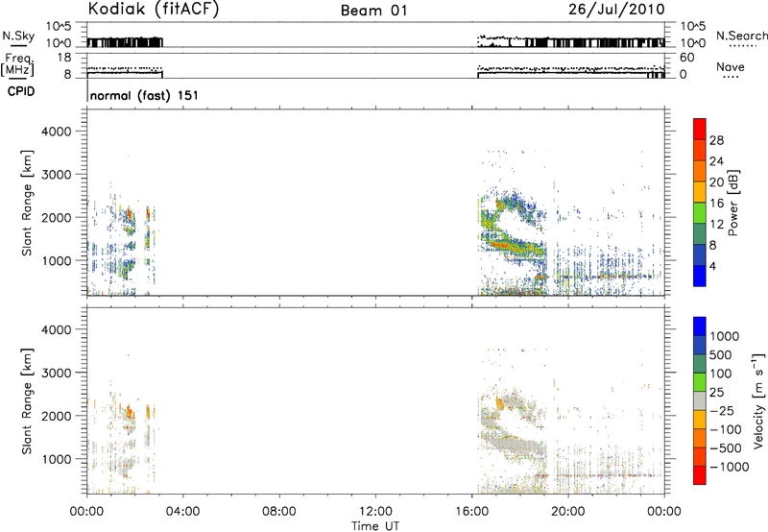Image resolution: width=768 pixels, height=532 pixels.
Task: Click the 'Nave' legend label
Action: [731, 66]
